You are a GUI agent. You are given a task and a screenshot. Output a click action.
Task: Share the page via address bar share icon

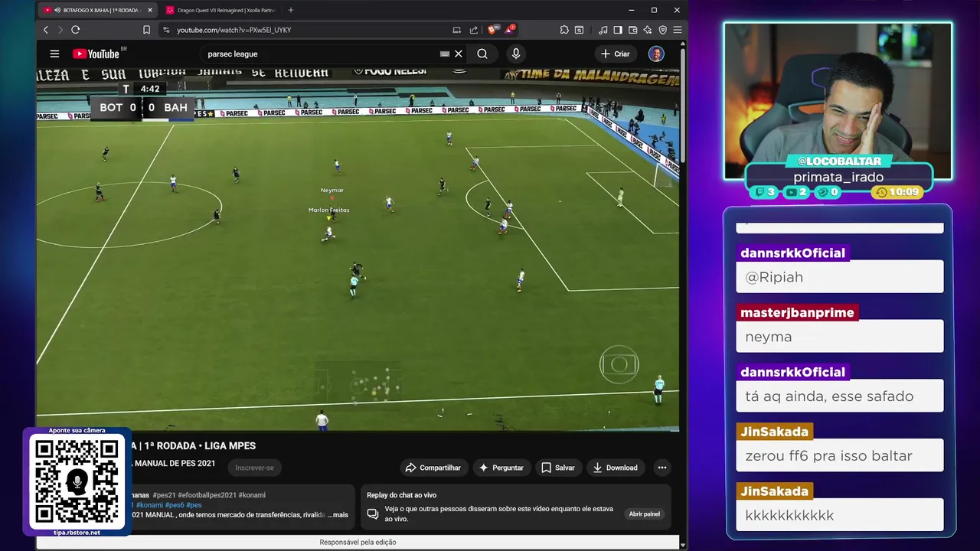pos(473,30)
